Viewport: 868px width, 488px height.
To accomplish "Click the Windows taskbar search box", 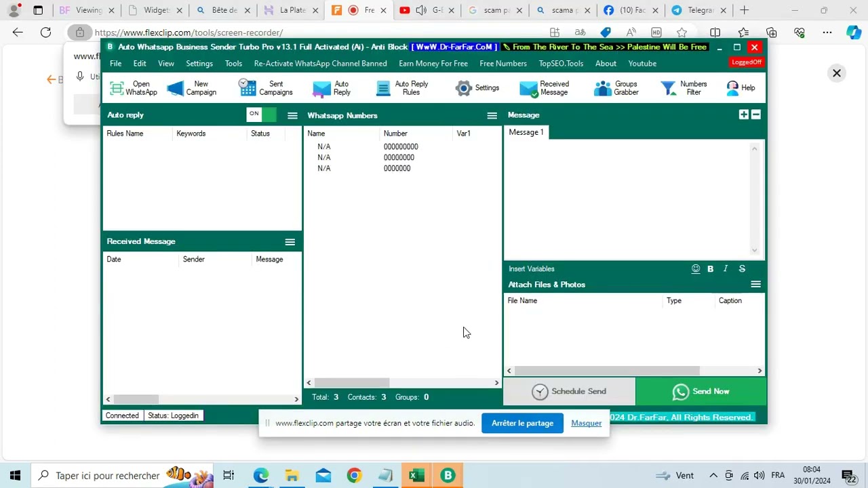I will pyautogui.click(x=122, y=476).
